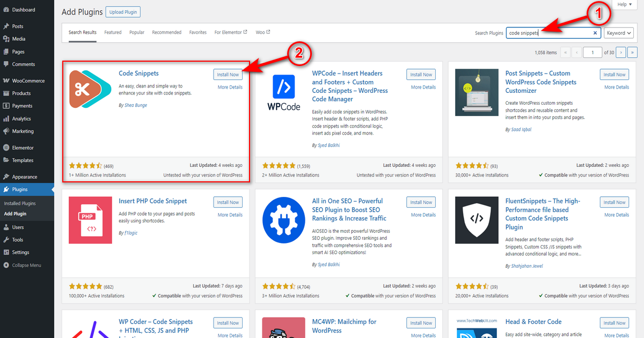The image size is (644, 338).
Task: Go to last page of results
Action: click(633, 52)
